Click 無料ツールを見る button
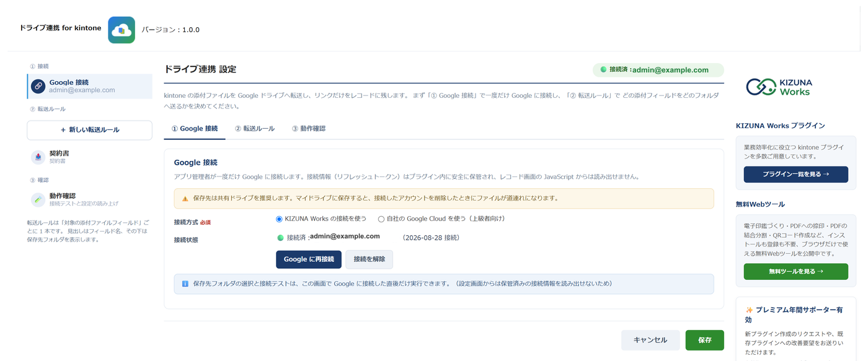Viewport: 868px width, 361px height. 796,271
